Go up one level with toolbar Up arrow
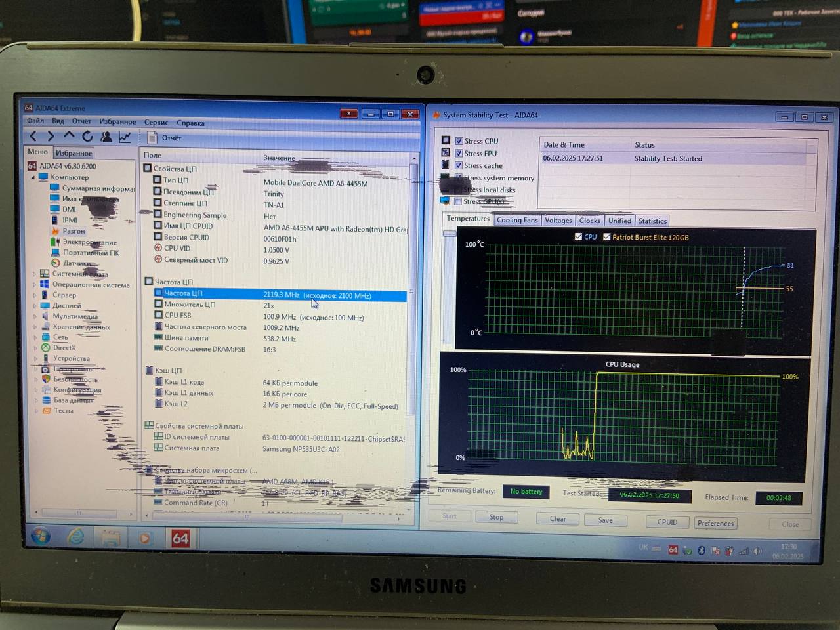This screenshot has width=840, height=630. (x=69, y=136)
